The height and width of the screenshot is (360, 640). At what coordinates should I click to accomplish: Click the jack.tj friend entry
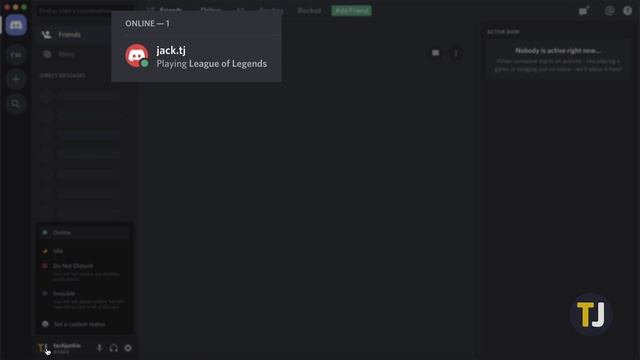(x=196, y=57)
